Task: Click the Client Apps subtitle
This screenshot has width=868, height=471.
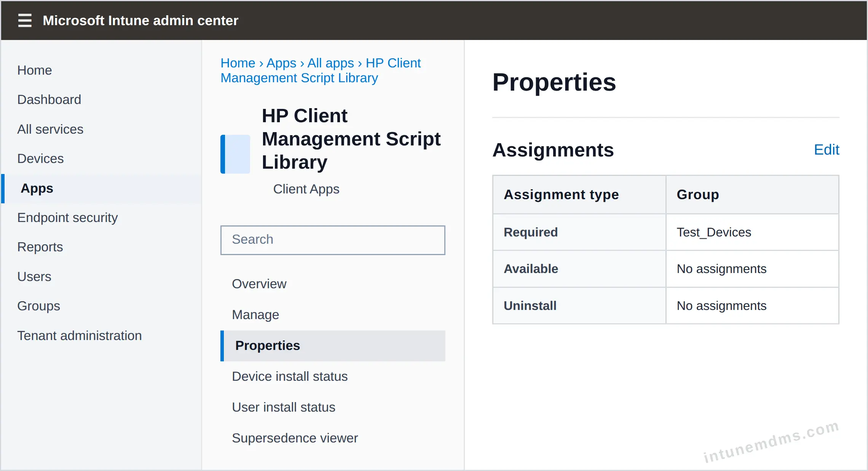Action: click(306, 189)
